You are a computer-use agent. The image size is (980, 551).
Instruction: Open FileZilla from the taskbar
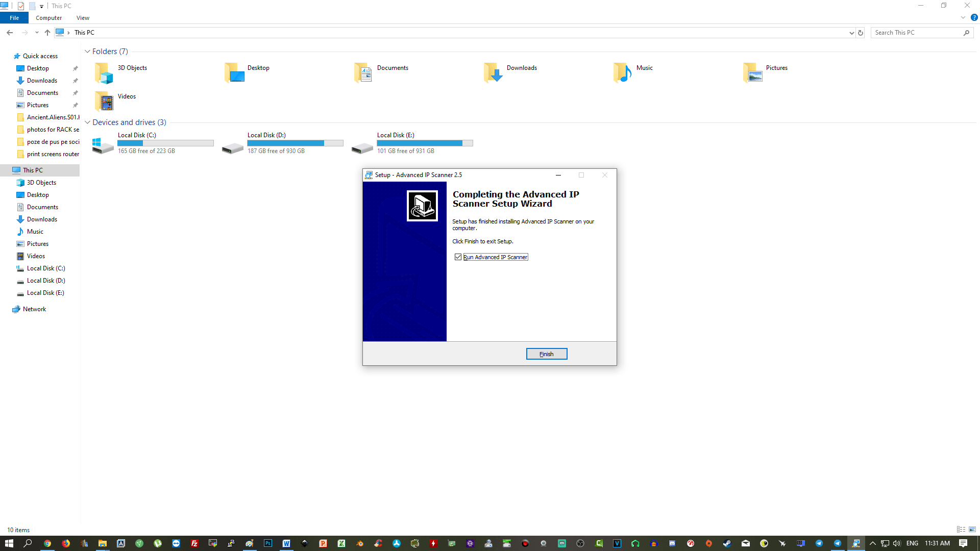coord(194,543)
